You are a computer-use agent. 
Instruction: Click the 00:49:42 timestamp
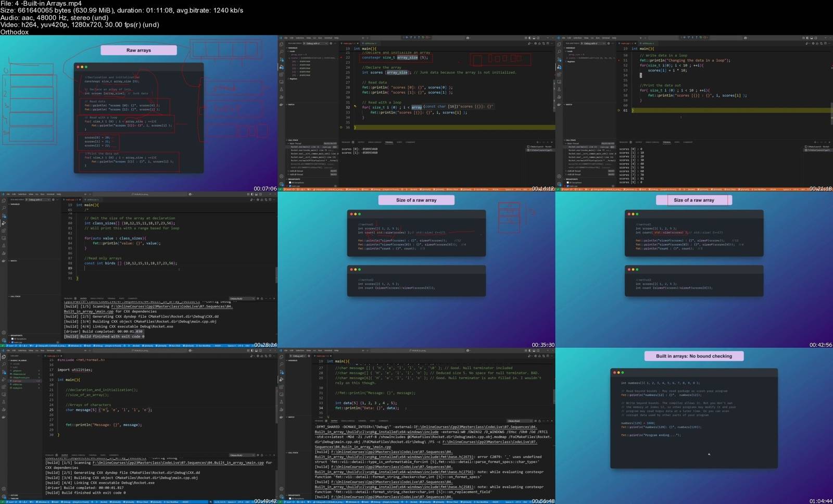coord(265,501)
